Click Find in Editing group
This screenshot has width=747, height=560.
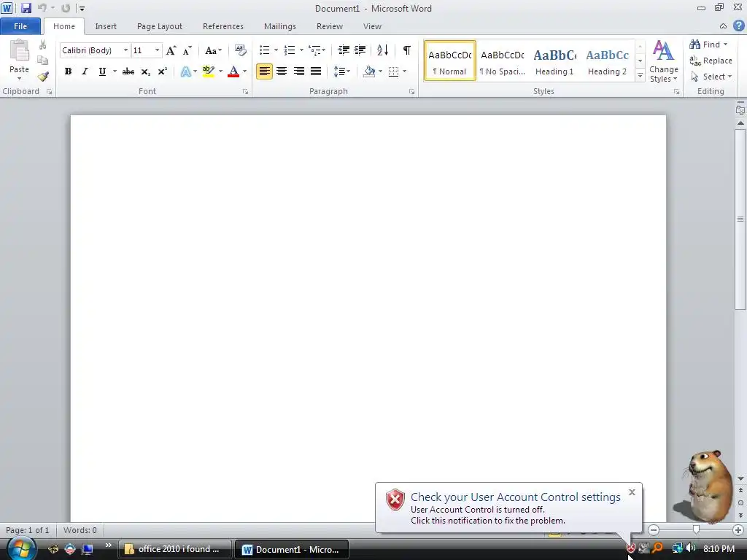coord(708,44)
